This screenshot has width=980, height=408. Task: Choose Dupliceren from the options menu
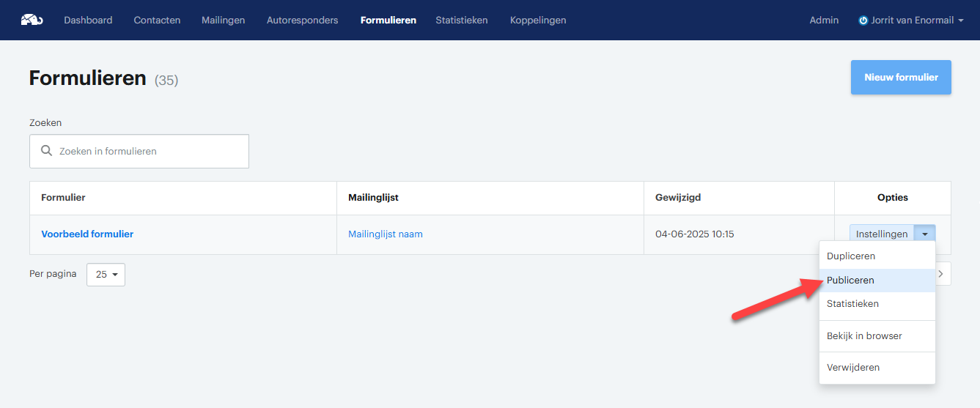pyautogui.click(x=877, y=256)
